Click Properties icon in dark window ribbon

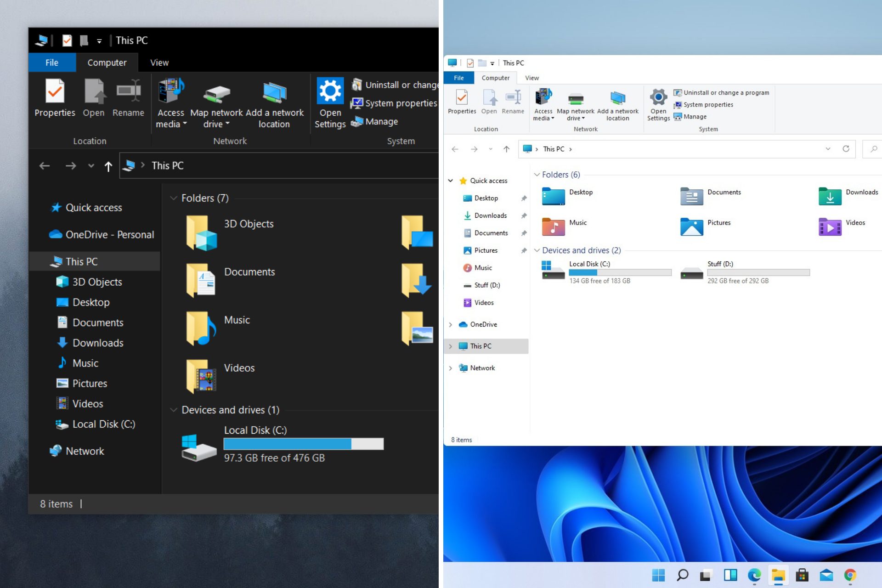pos(55,91)
